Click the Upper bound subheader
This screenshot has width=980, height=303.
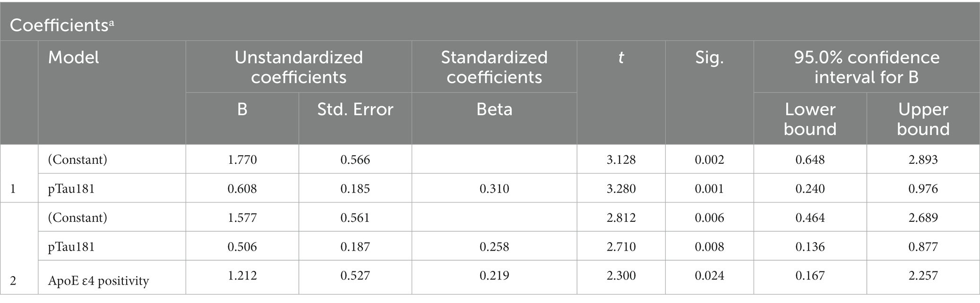tap(923, 119)
